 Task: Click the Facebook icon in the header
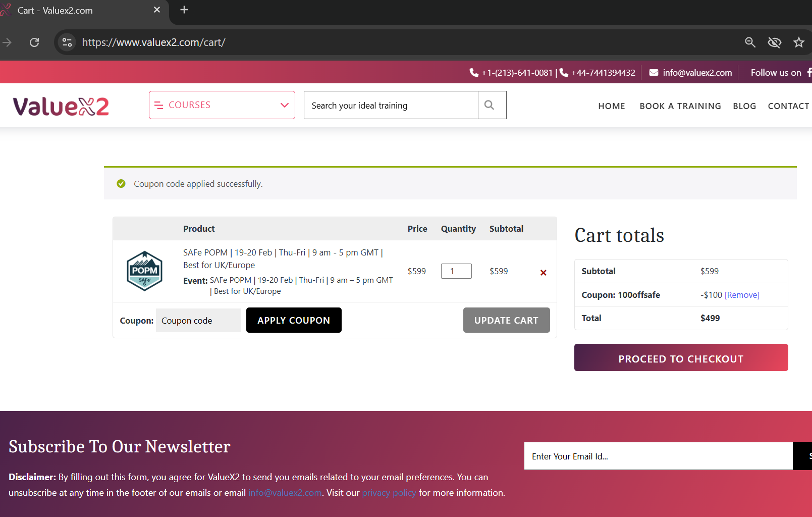click(x=809, y=72)
